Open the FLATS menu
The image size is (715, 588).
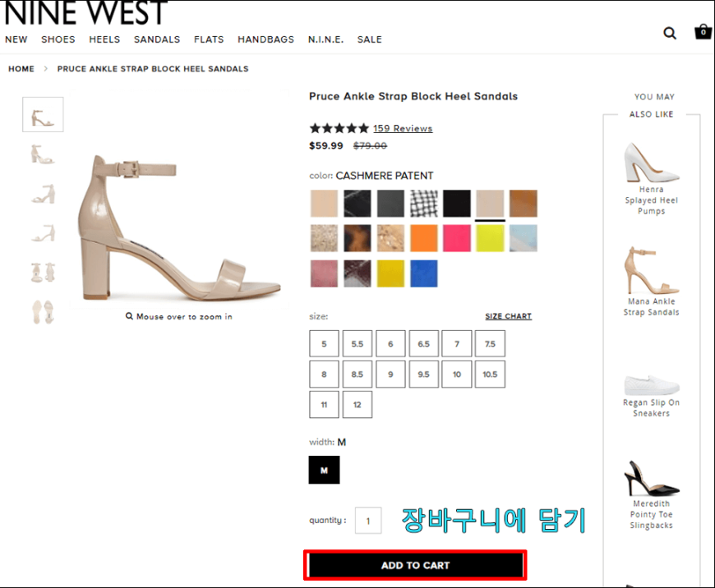(209, 39)
